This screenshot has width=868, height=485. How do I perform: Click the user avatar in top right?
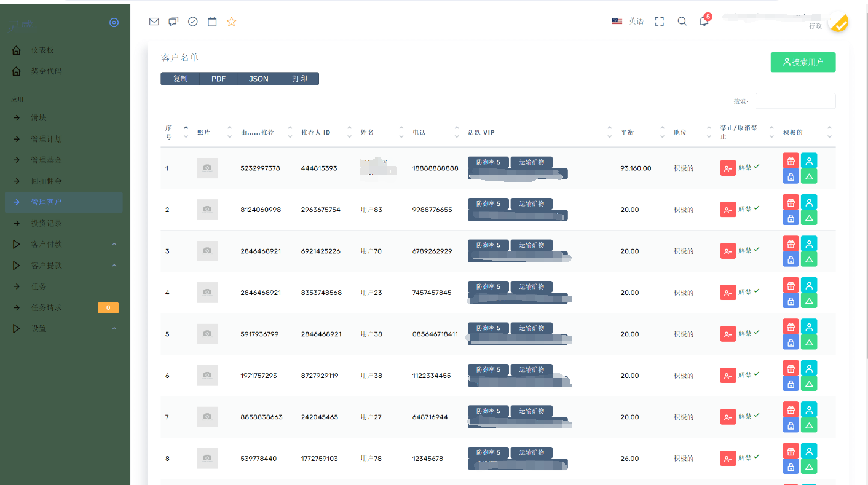pyautogui.click(x=838, y=22)
